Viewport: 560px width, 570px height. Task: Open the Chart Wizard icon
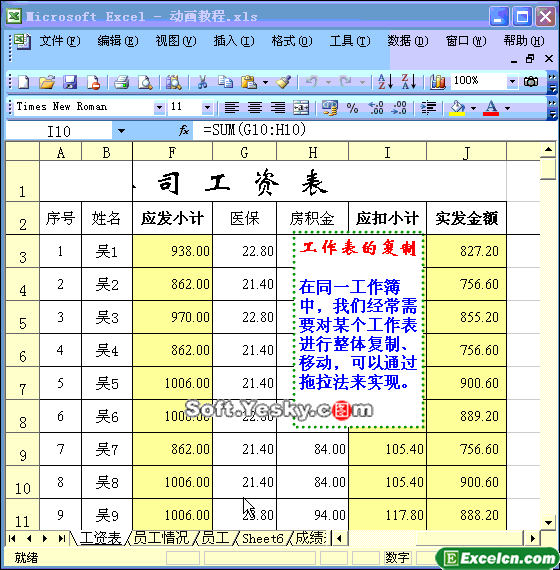pos(437,82)
